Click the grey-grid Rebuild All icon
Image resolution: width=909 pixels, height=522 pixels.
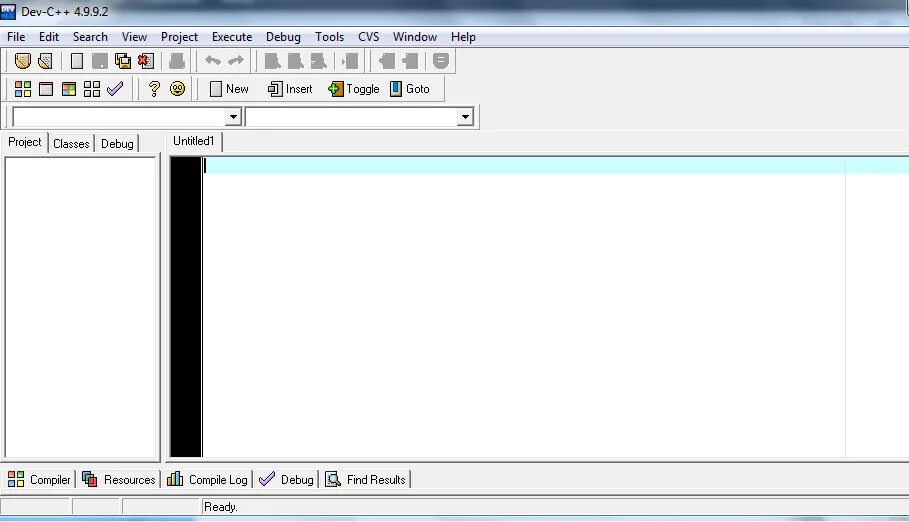coord(92,89)
